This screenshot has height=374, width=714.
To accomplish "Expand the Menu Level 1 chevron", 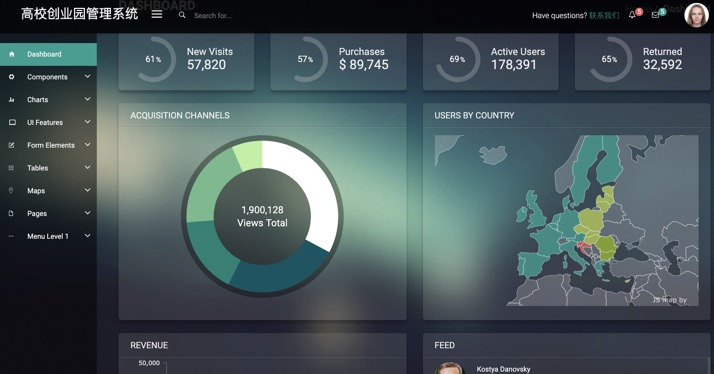I will [x=87, y=236].
